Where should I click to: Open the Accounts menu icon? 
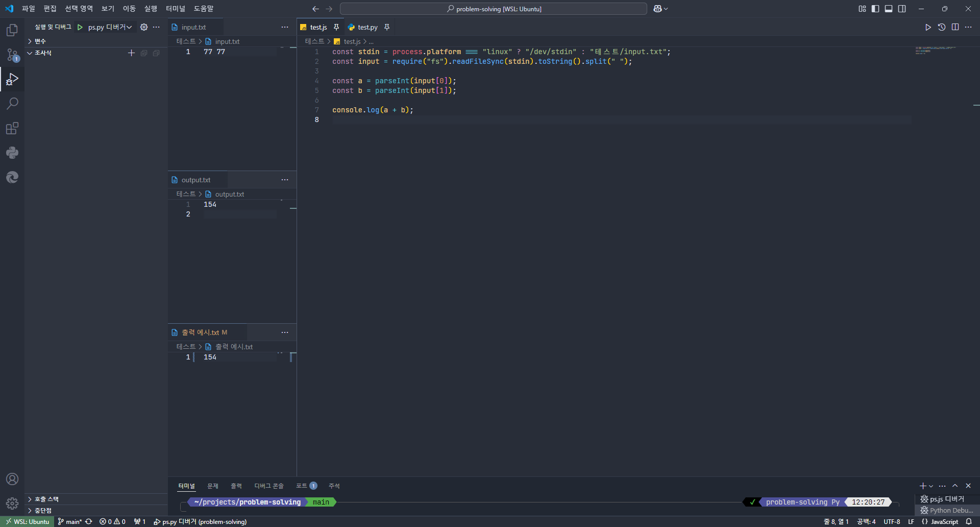pos(12,479)
